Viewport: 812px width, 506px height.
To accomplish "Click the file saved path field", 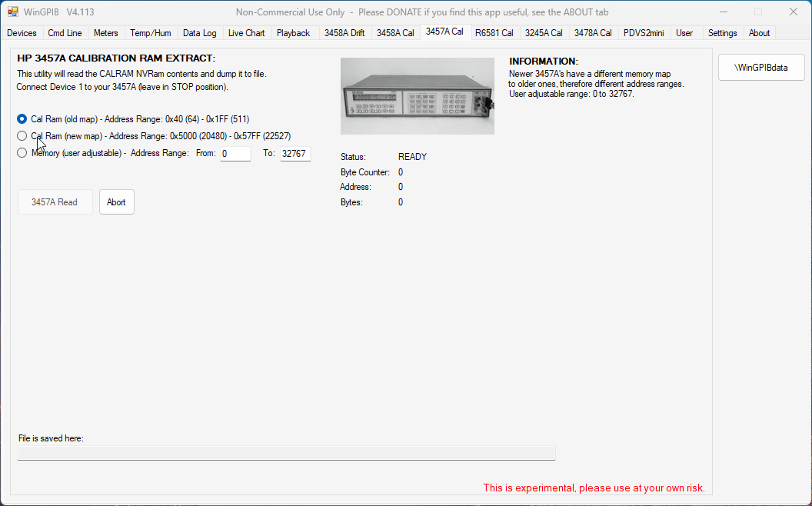I will pyautogui.click(x=286, y=453).
